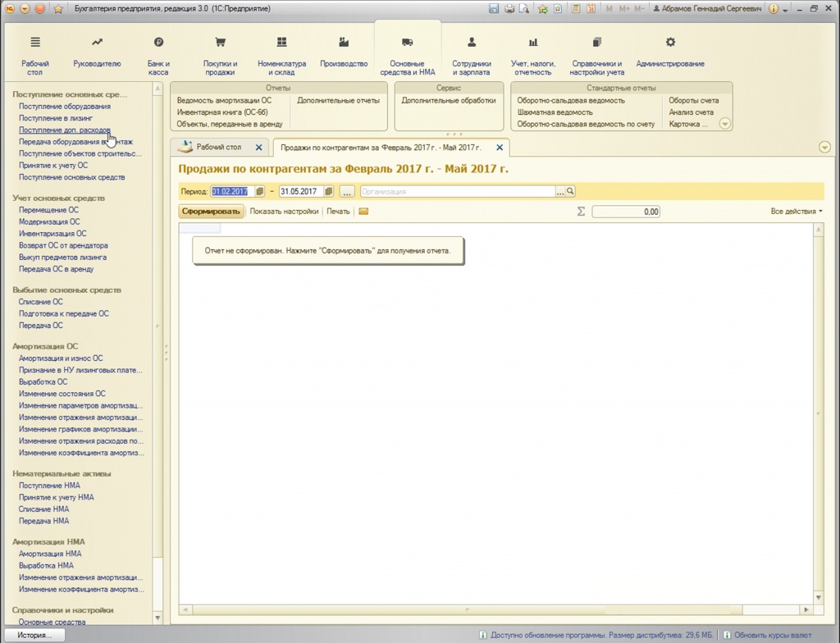Click the Печать button

(x=338, y=211)
